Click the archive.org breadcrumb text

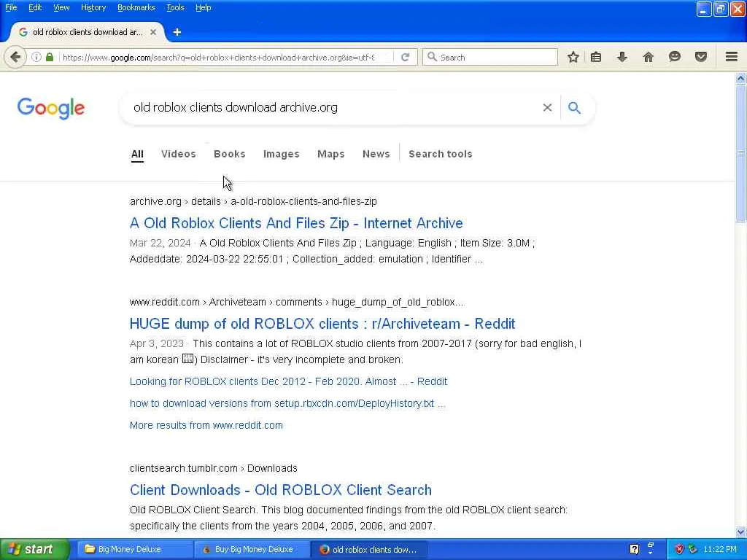(253, 201)
